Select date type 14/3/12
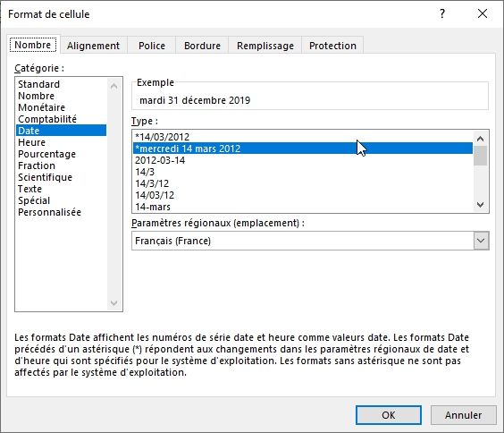The width and height of the screenshot is (504, 433). [302, 183]
